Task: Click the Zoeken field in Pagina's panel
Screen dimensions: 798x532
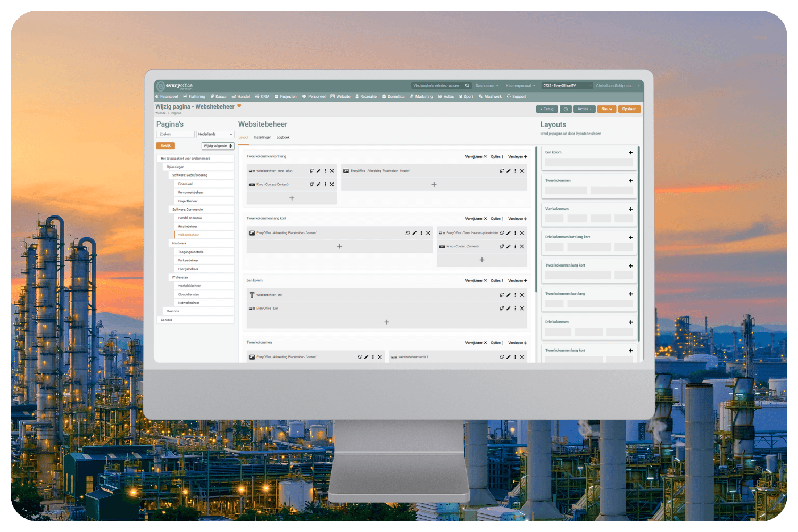Action: pyautogui.click(x=175, y=135)
